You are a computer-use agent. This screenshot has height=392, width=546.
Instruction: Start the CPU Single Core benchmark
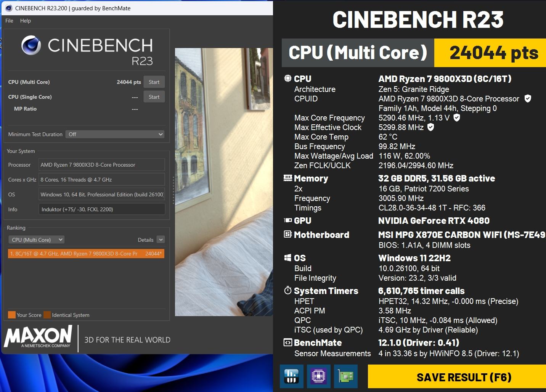point(154,97)
